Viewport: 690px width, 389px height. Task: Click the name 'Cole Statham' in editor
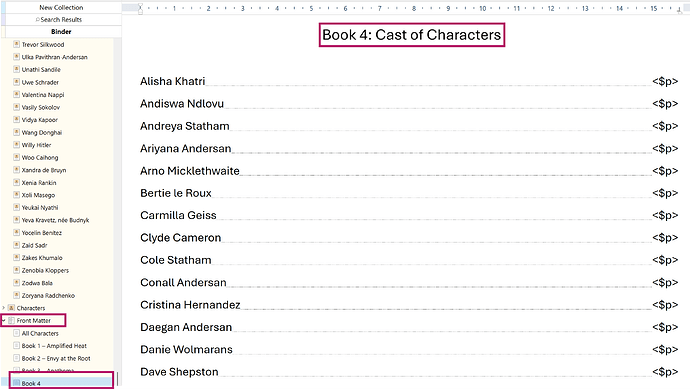(176, 260)
